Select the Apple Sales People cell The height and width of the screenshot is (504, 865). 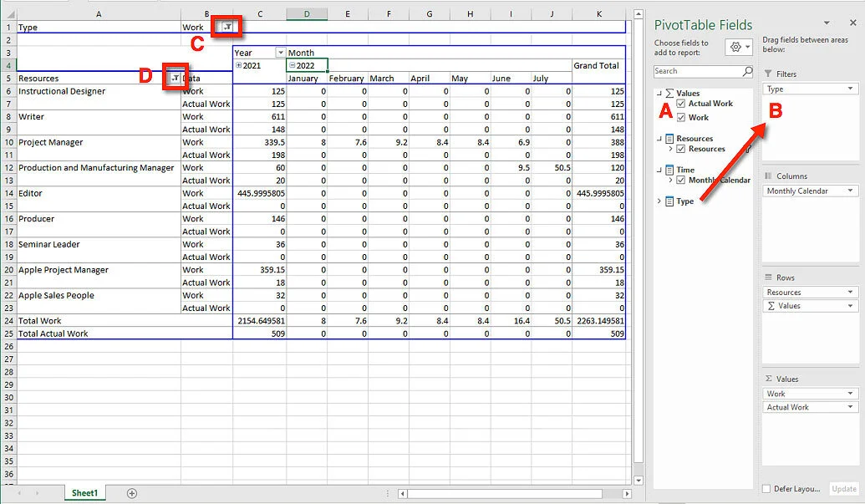tap(99, 296)
